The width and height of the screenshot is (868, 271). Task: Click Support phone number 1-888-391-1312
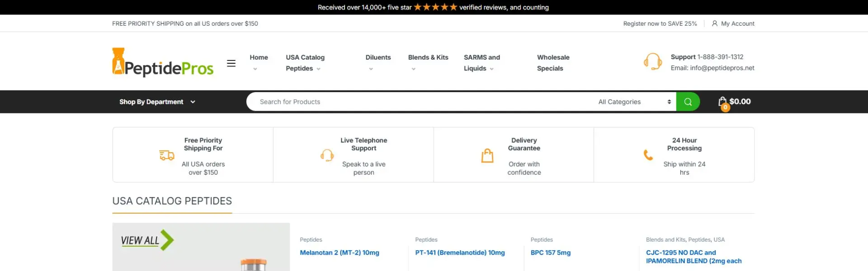(720, 57)
